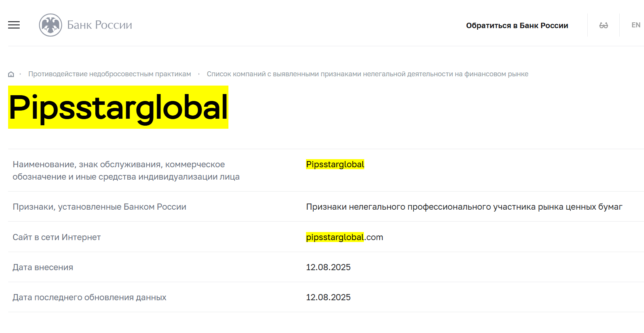
Task: Open Список компаний с выявленными признаками breadcrumb
Action: (x=367, y=74)
